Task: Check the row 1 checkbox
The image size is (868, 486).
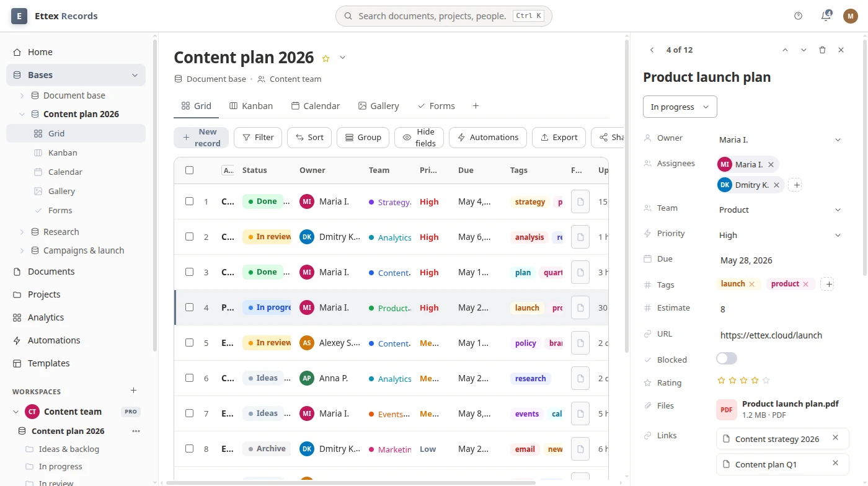Action: point(189,201)
